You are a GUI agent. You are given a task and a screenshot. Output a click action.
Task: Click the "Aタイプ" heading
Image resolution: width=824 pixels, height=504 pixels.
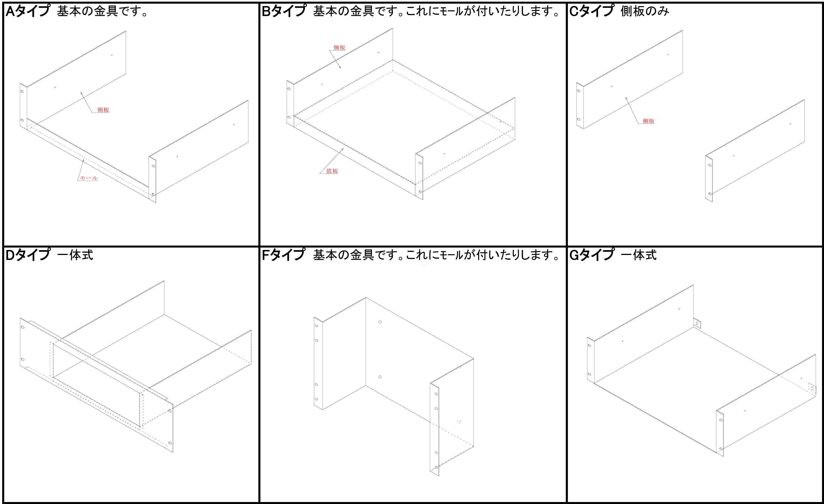28,11
